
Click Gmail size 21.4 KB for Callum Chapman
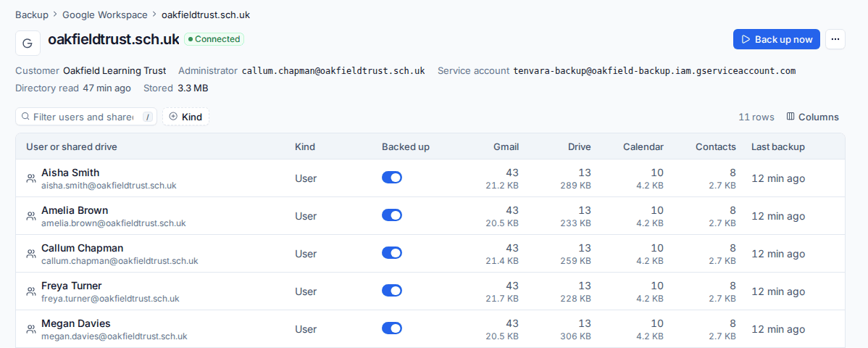click(504, 261)
